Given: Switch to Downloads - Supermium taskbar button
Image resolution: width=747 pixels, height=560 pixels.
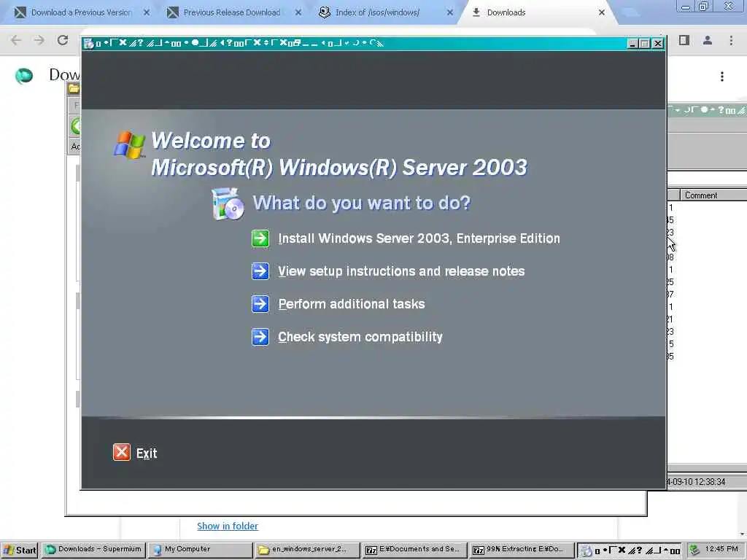Looking at the screenshot, I should tap(93, 550).
